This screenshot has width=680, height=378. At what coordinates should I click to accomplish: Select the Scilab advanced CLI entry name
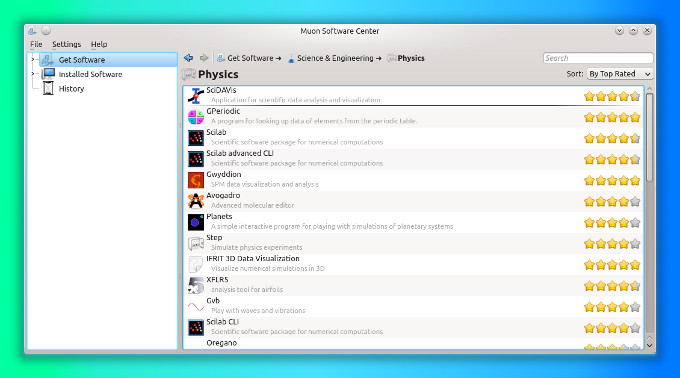(240, 153)
